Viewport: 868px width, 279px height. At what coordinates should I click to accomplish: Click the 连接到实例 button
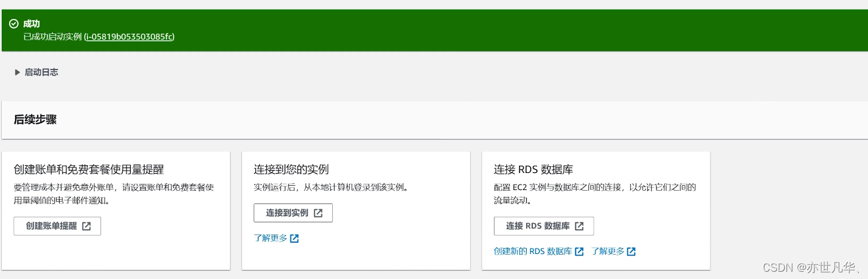(293, 213)
